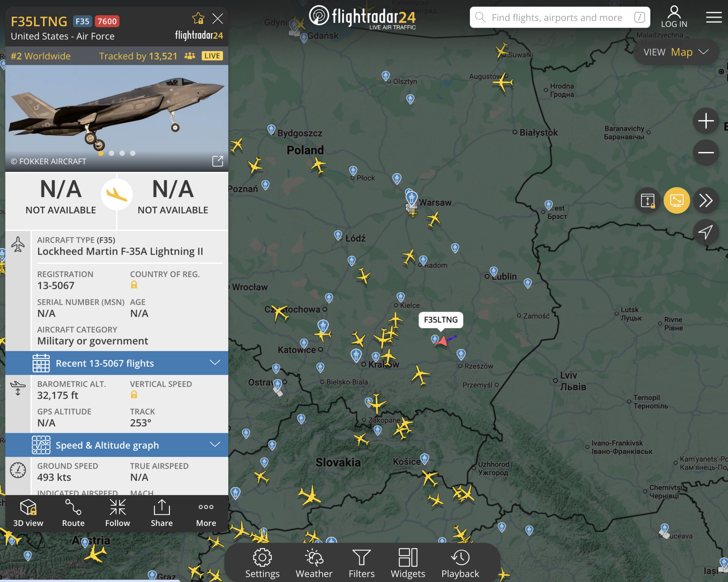Open 3D view of the aircraft
Screen dimensions: 728x582
(x=28, y=513)
